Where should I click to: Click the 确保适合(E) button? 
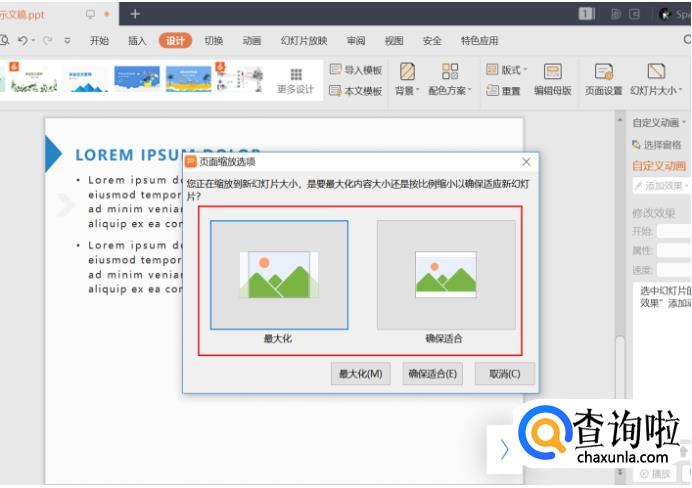pos(432,374)
